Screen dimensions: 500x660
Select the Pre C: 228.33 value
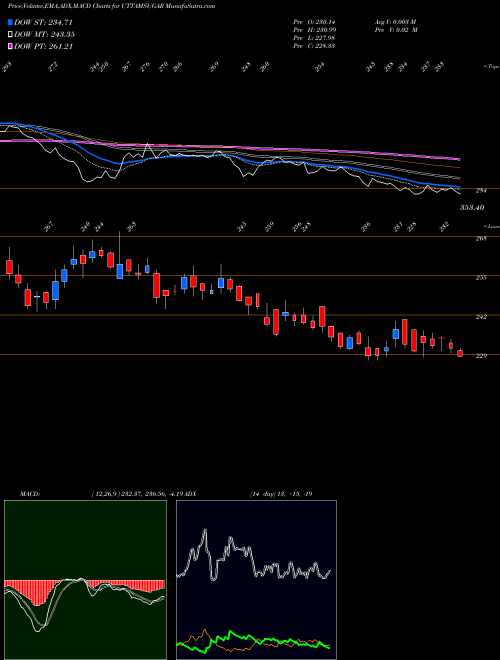coord(314,46)
